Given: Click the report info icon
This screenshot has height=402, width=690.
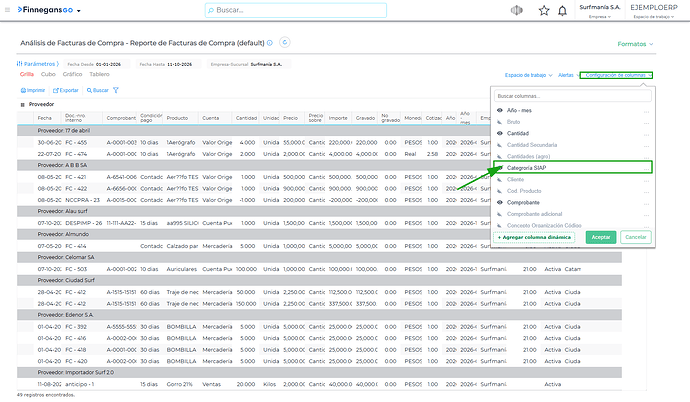Looking at the screenshot, I should 270,43.
